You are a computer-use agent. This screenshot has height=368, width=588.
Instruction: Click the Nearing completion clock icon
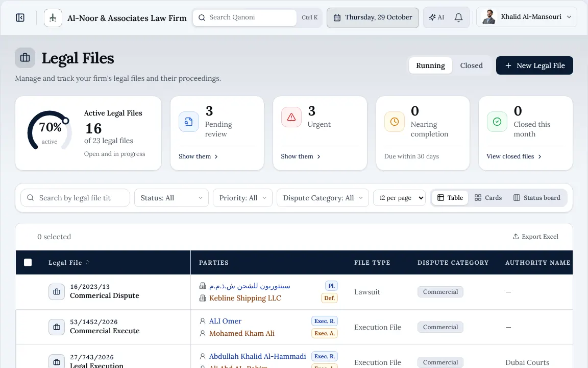point(395,122)
